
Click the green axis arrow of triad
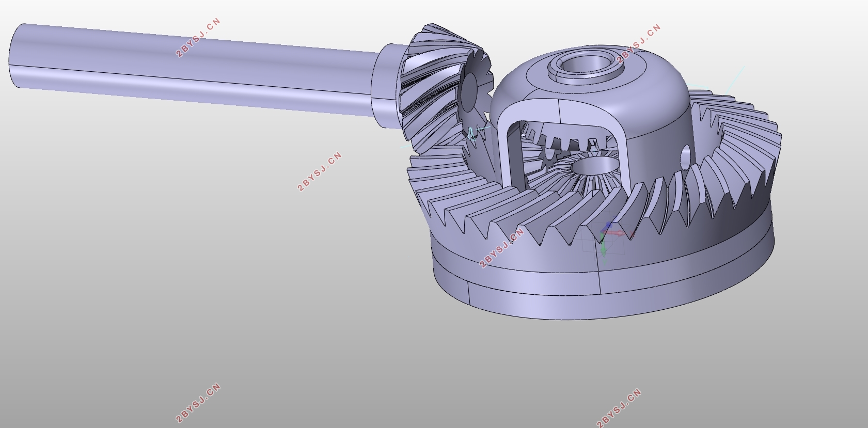pos(604,247)
